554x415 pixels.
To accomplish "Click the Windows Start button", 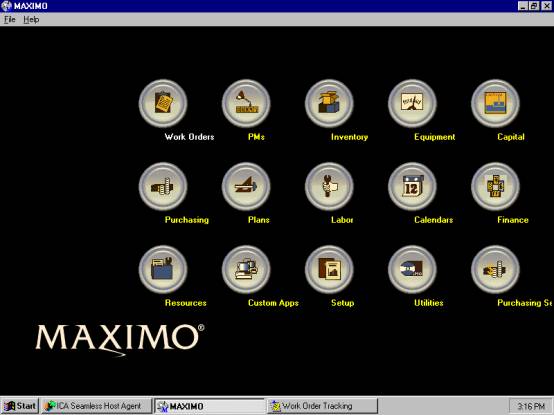I will (20, 406).
